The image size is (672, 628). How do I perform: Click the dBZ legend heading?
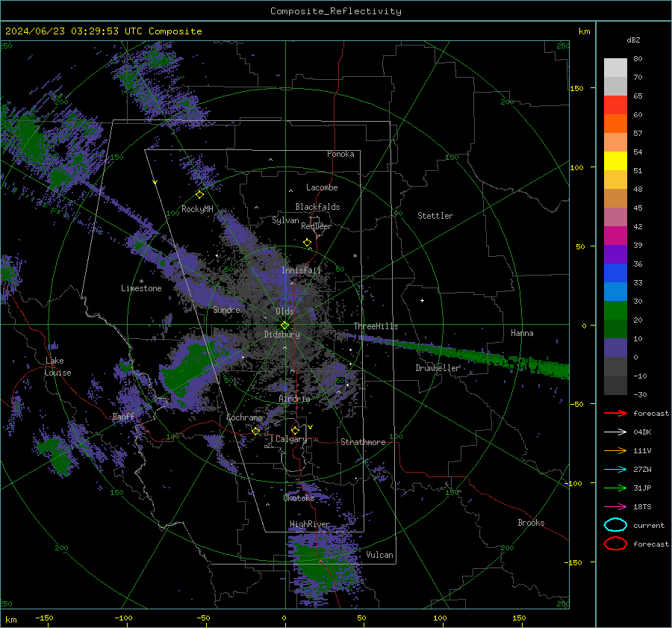click(633, 40)
